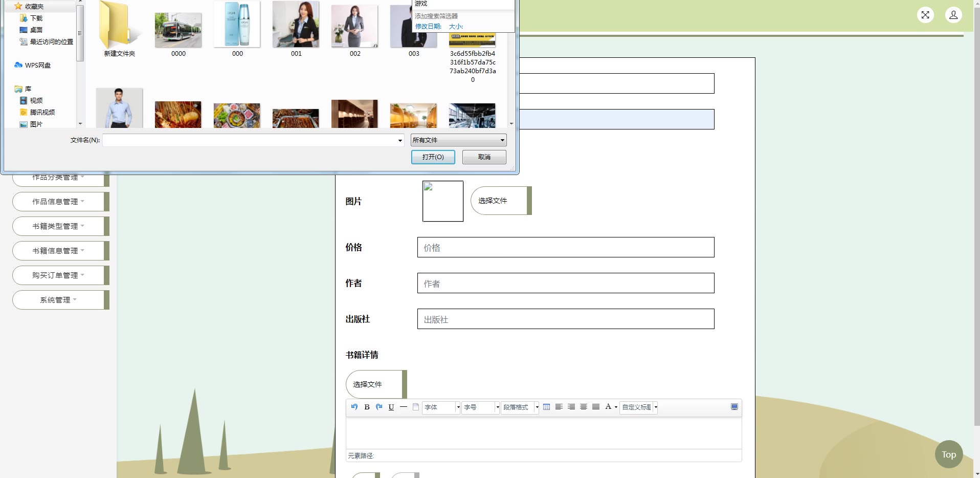Click the fullscreen expand icon in the page header
The width and height of the screenshot is (980, 478).
(x=925, y=15)
